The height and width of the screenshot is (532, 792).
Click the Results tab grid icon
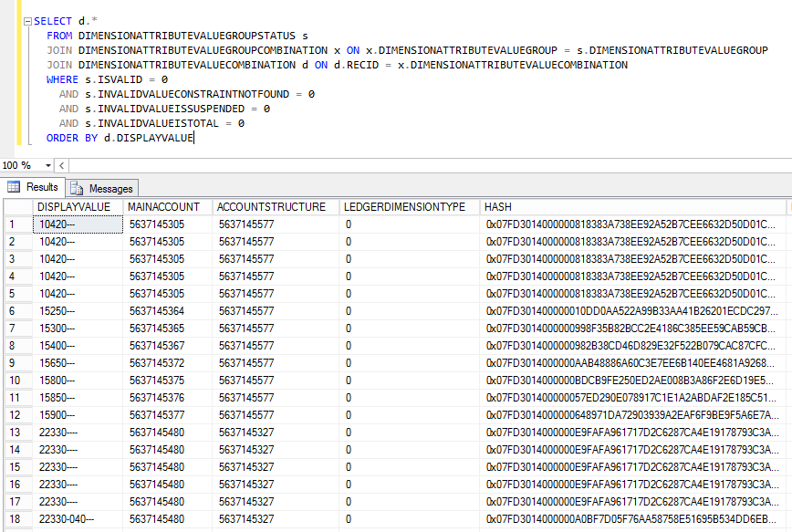pyautogui.click(x=14, y=187)
